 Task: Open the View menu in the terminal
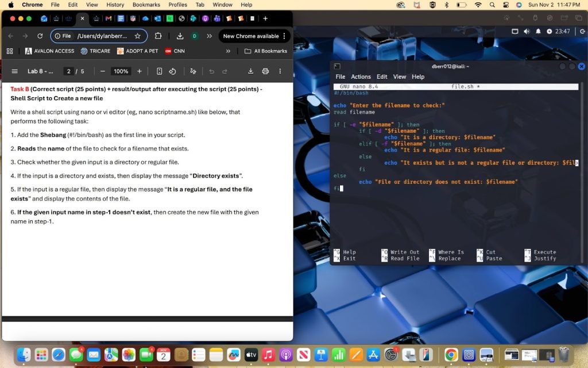click(x=400, y=76)
